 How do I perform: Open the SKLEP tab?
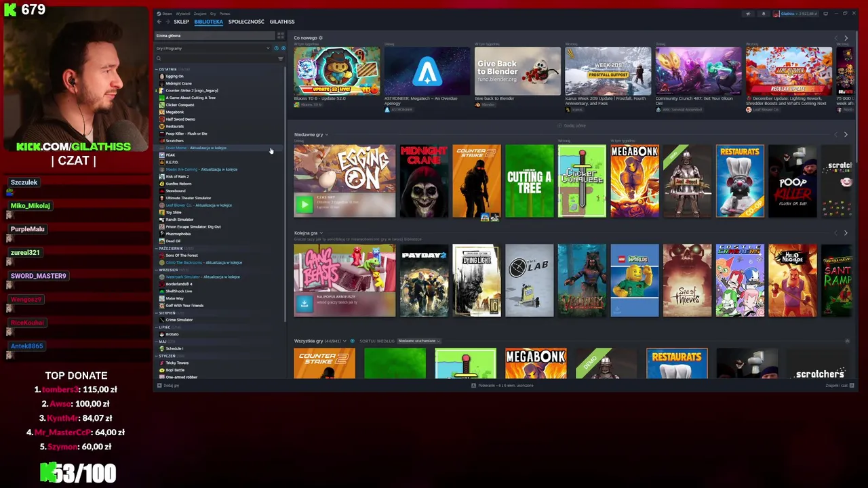pyautogui.click(x=181, y=22)
